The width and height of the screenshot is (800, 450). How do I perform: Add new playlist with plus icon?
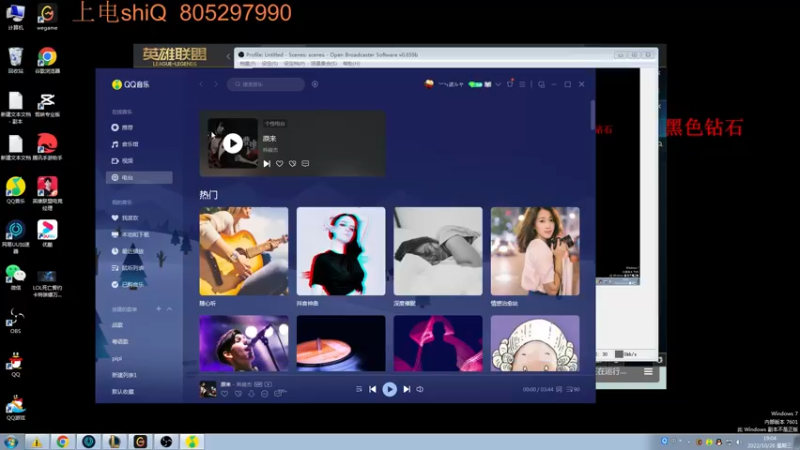[159, 309]
